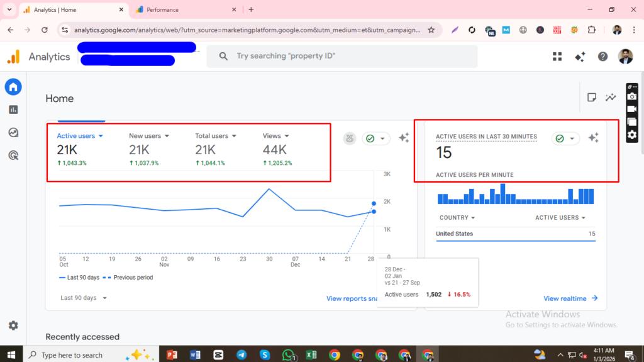644x362 pixels.
Task: Open the Explore icon in left sidebar
Action: tap(13, 132)
